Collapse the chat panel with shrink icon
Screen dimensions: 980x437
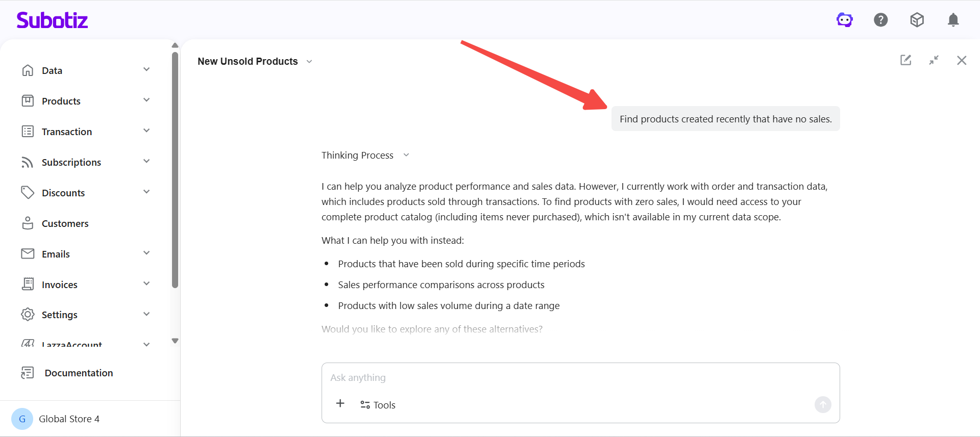pos(934,60)
